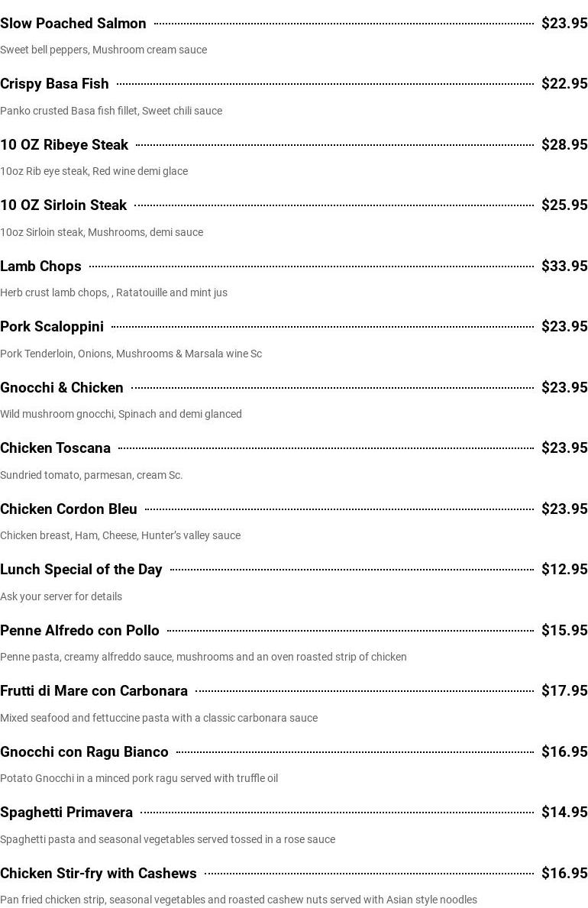Click the Penne Alfredo con Pollo title
This screenshot has width=588, height=908.
(x=79, y=631)
